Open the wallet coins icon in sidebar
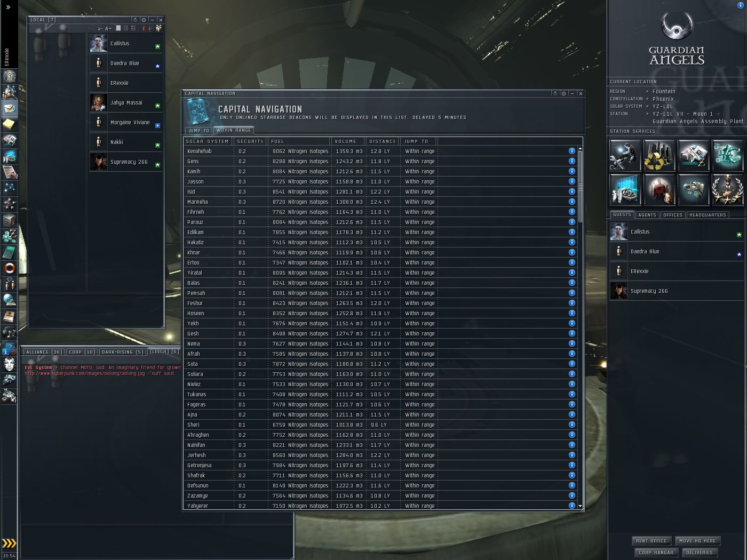 tap(10, 236)
